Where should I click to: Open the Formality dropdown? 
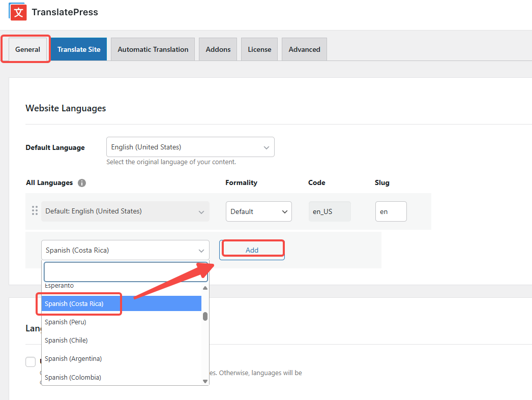[258, 211]
